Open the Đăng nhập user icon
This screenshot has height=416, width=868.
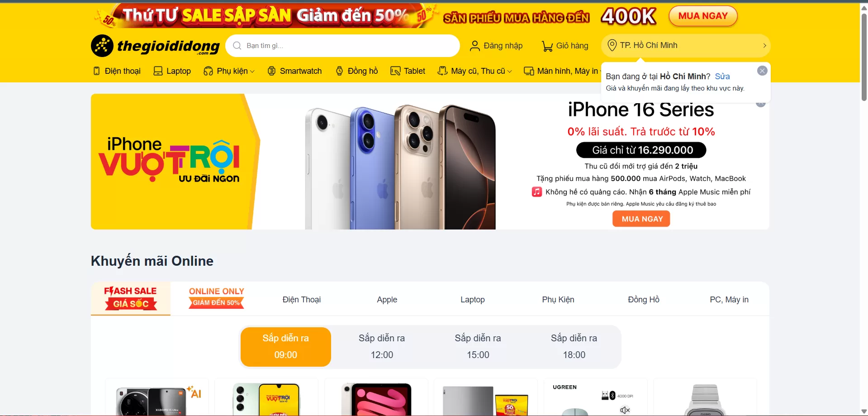coord(474,46)
